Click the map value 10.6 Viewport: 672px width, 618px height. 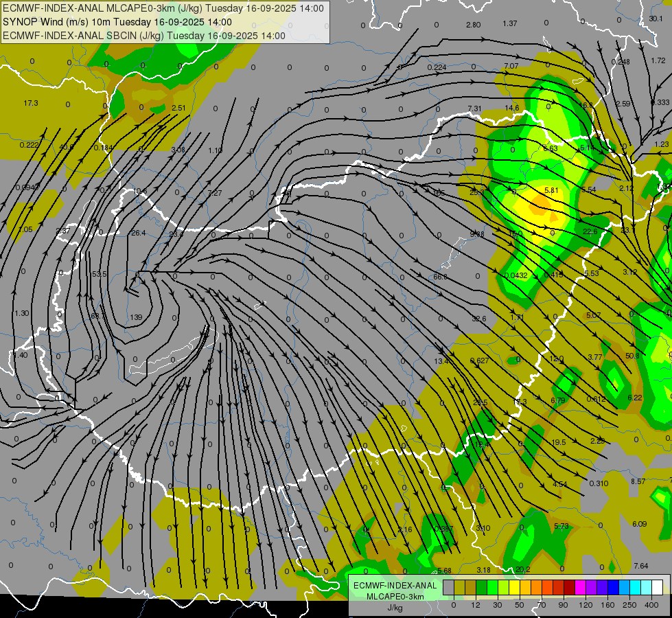140,191
